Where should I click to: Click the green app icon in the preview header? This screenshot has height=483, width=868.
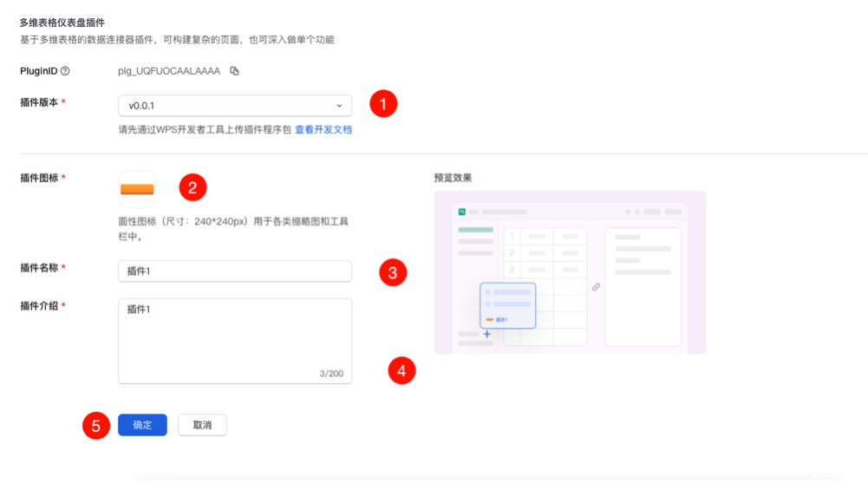click(x=462, y=212)
